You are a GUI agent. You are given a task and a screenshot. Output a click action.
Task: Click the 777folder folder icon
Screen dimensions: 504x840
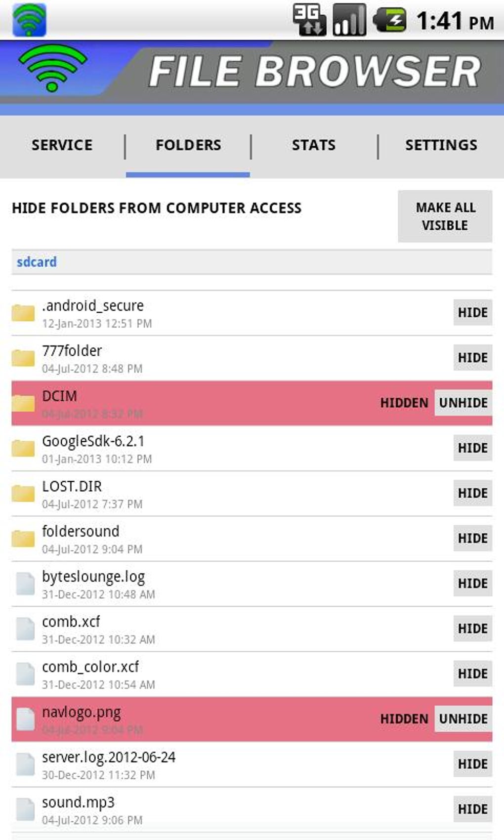click(x=23, y=358)
